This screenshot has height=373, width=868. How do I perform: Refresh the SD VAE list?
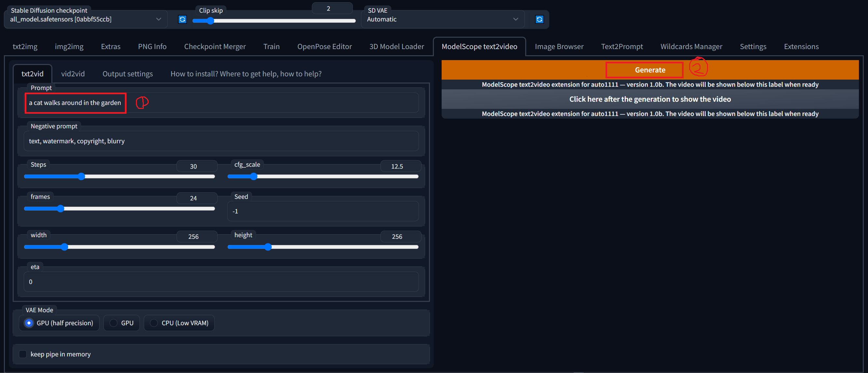click(x=539, y=19)
